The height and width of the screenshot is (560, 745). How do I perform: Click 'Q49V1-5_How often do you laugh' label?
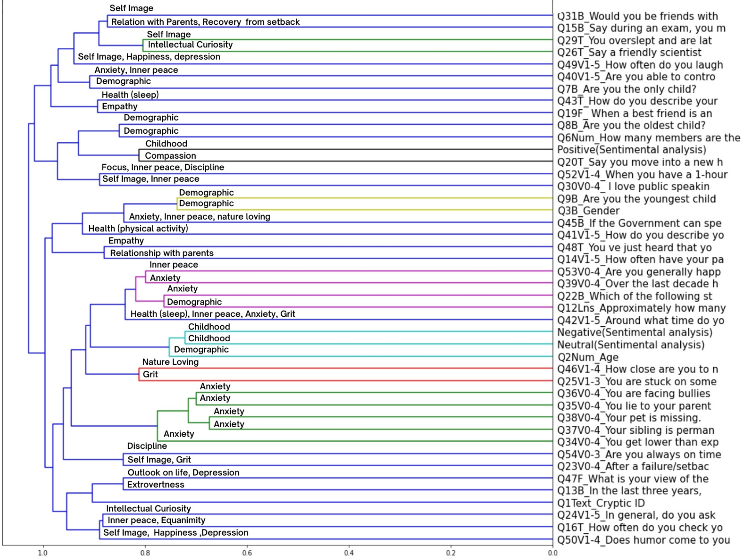(640, 65)
